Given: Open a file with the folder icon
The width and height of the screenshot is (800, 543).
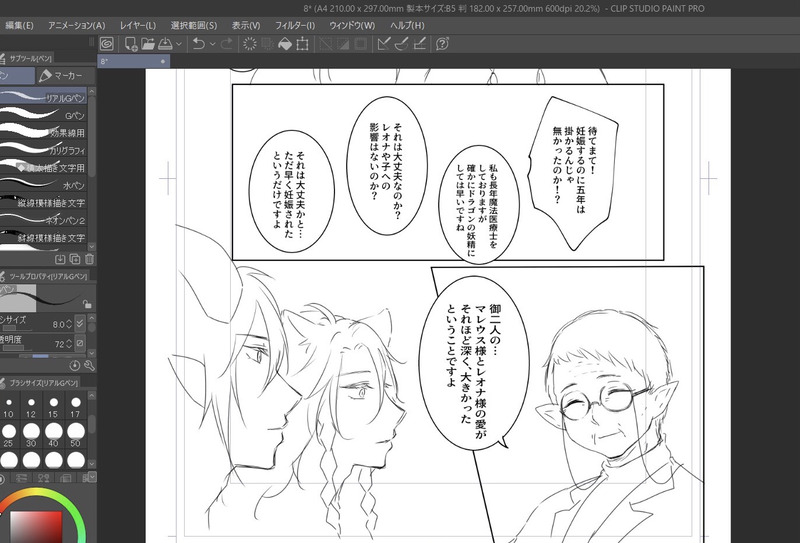Looking at the screenshot, I should 148,44.
